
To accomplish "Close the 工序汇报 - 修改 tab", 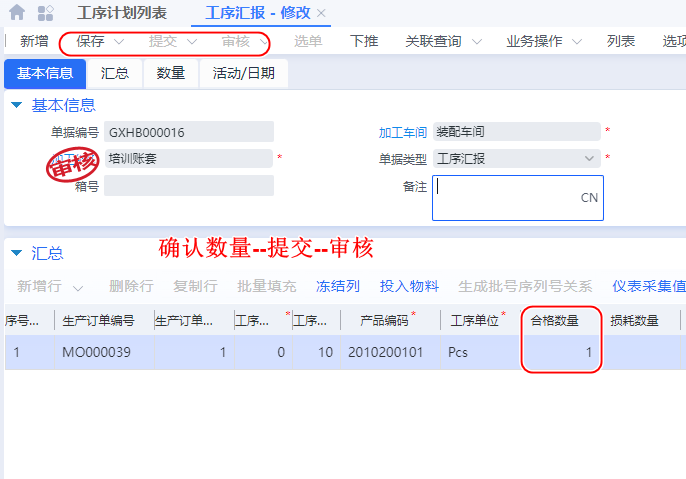I will 320,14.
